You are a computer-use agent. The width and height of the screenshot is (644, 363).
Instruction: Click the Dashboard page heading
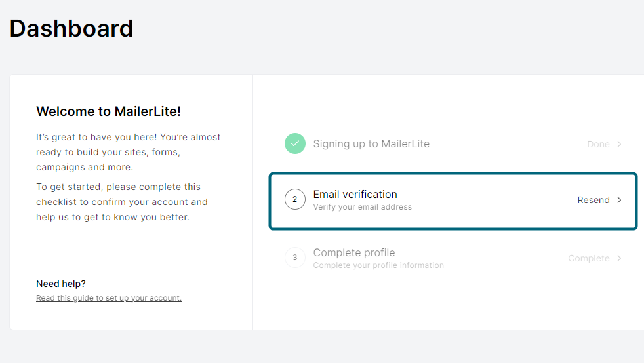71,28
